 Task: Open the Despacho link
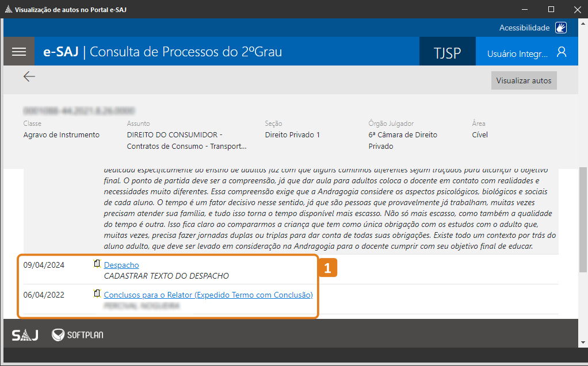(121, 265)
